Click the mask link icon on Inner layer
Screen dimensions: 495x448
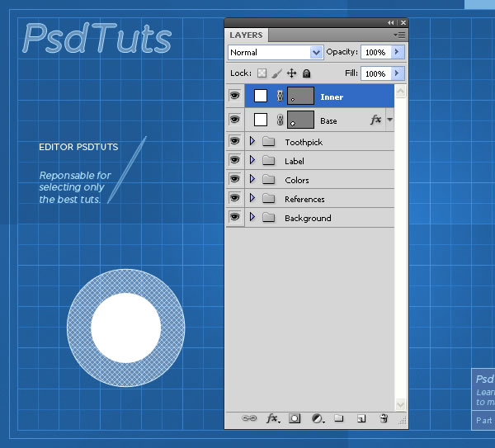pos(280,96)
